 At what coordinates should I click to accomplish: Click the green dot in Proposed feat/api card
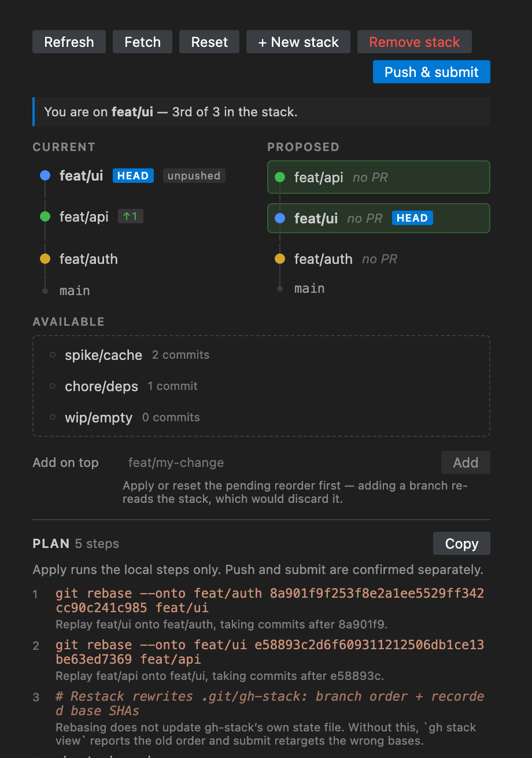(280, 177)
